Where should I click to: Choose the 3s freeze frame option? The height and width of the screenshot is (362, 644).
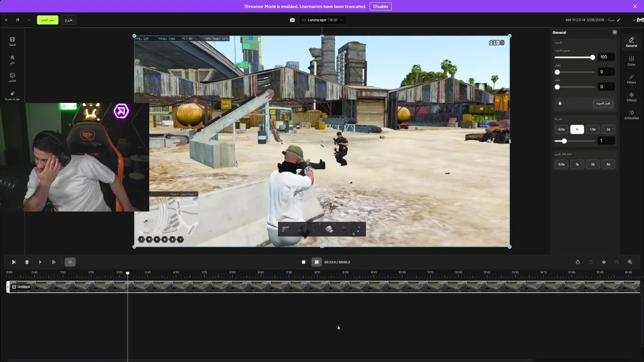click(593, 164)
